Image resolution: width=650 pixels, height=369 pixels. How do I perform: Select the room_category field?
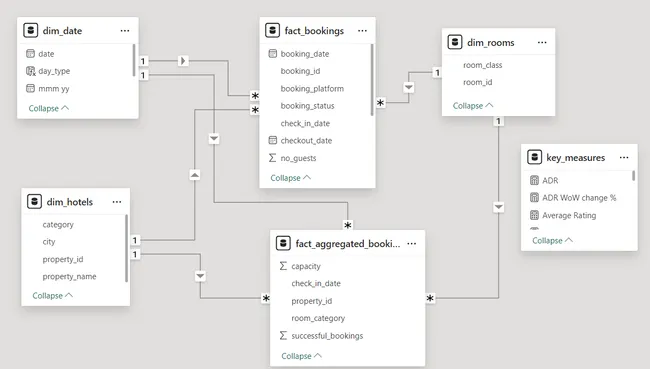click(x=318, y=318)
